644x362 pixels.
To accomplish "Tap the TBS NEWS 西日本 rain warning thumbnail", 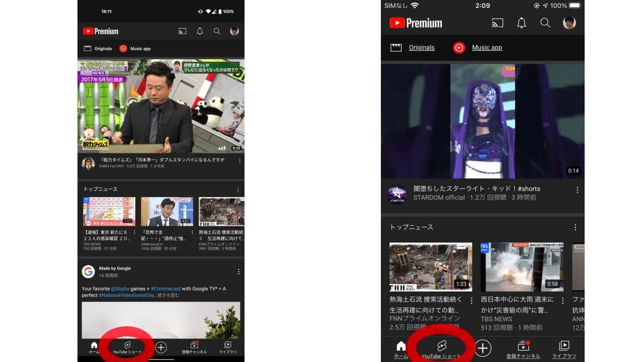I will point(522,267).
